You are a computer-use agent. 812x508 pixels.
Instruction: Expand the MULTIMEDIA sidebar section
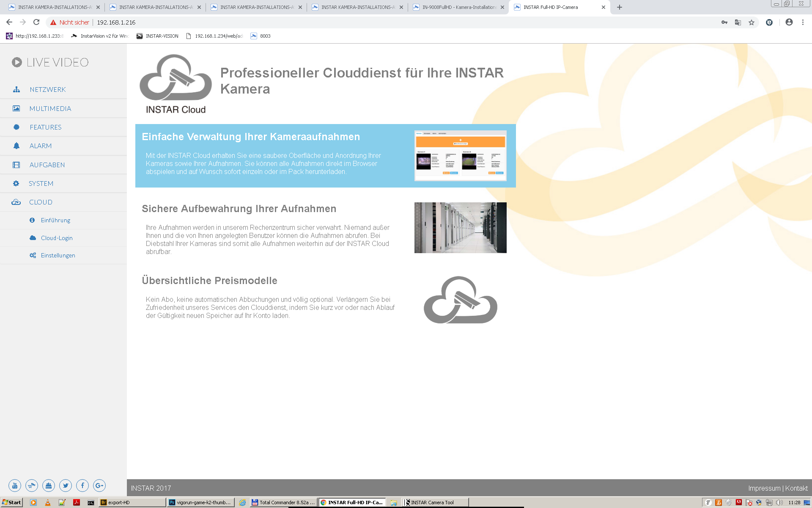click(50, 108)
